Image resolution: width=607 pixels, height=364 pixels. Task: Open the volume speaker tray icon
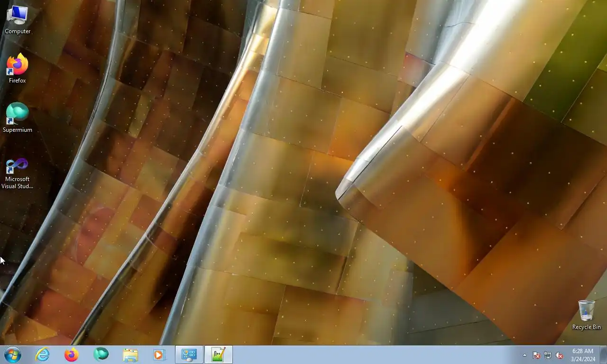559,355
